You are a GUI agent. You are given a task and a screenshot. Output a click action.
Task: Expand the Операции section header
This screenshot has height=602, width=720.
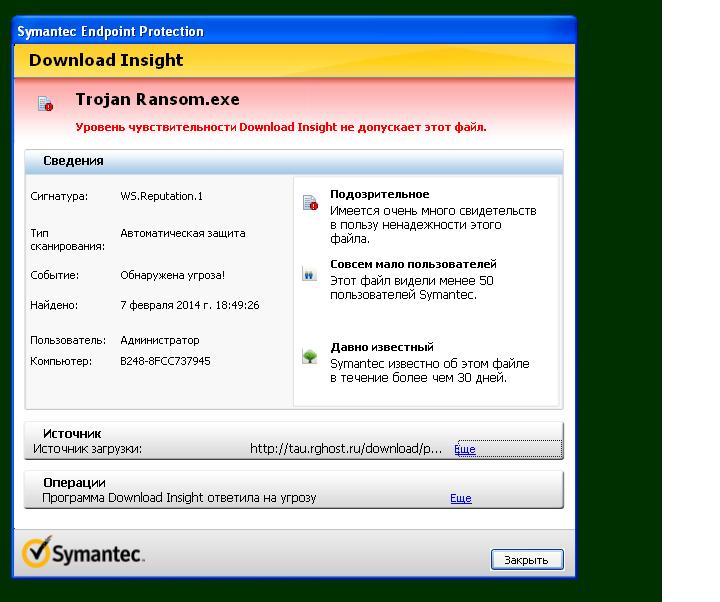(x=74, y=483)
